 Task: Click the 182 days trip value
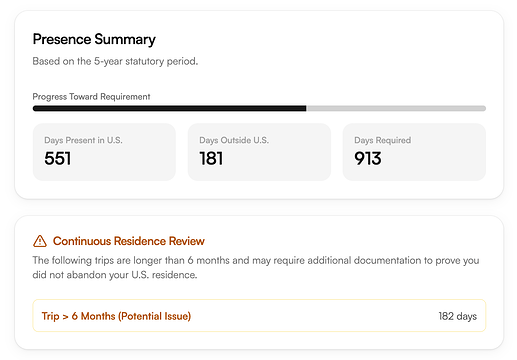point(457,316)
